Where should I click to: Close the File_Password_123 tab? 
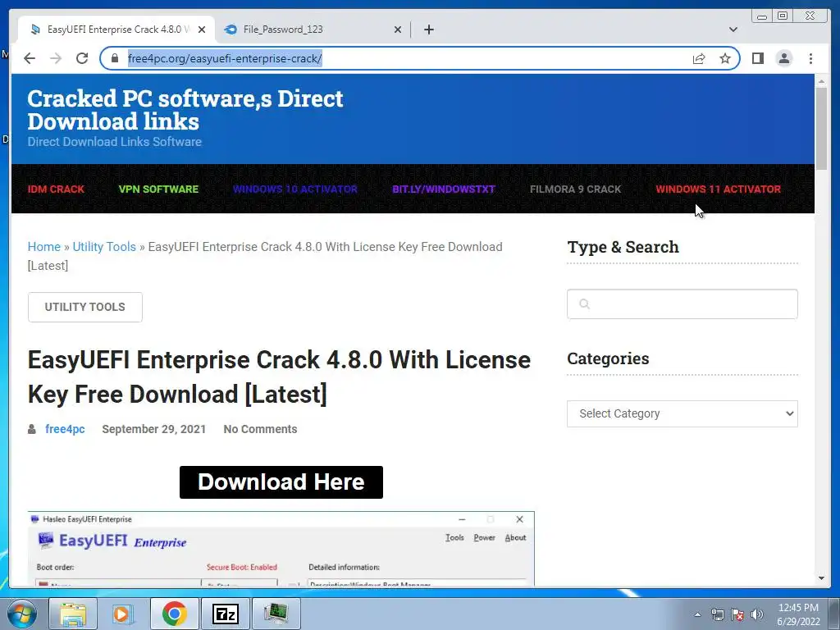pyautogui.click(x=398, y=30)
